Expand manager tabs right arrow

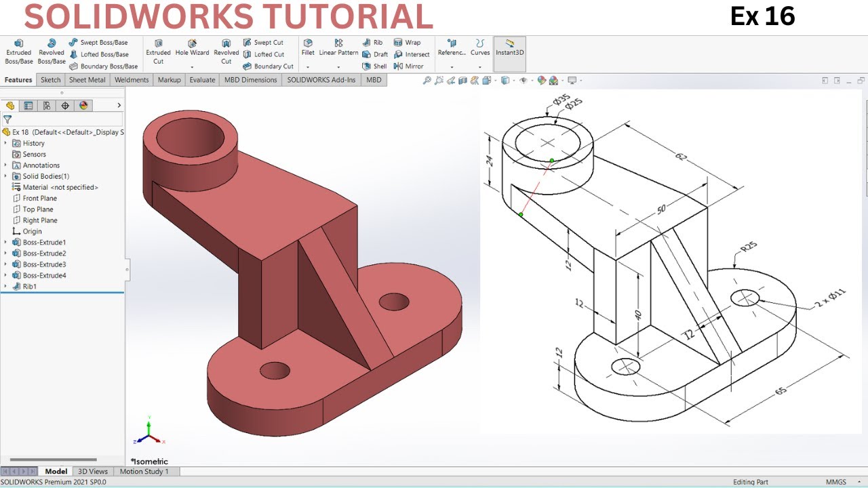click(x=119, y=105)
